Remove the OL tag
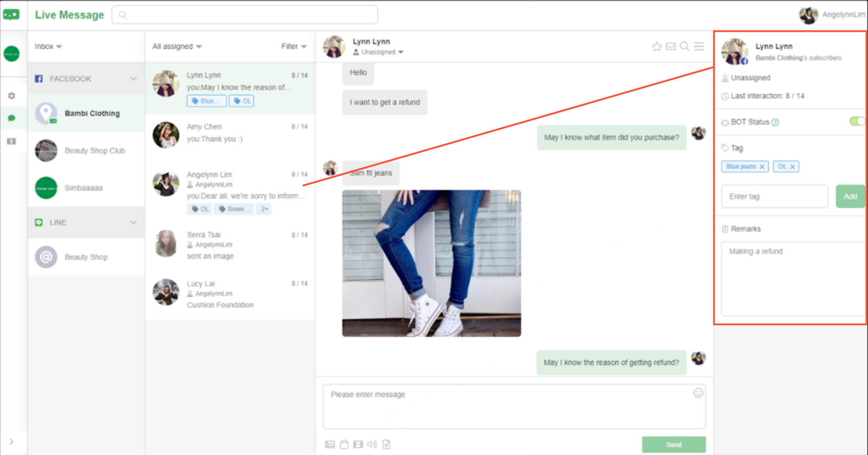 (x=793, y=167)
